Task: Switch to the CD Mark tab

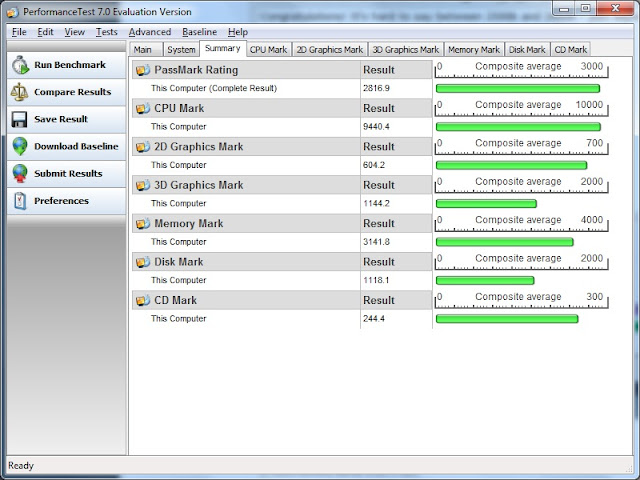Action: (571, 50)
